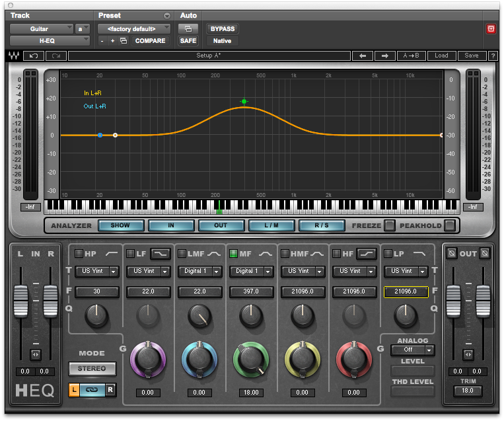Click the right output fader handle
The height and width of the screenshot is (421, 504).
483,301
